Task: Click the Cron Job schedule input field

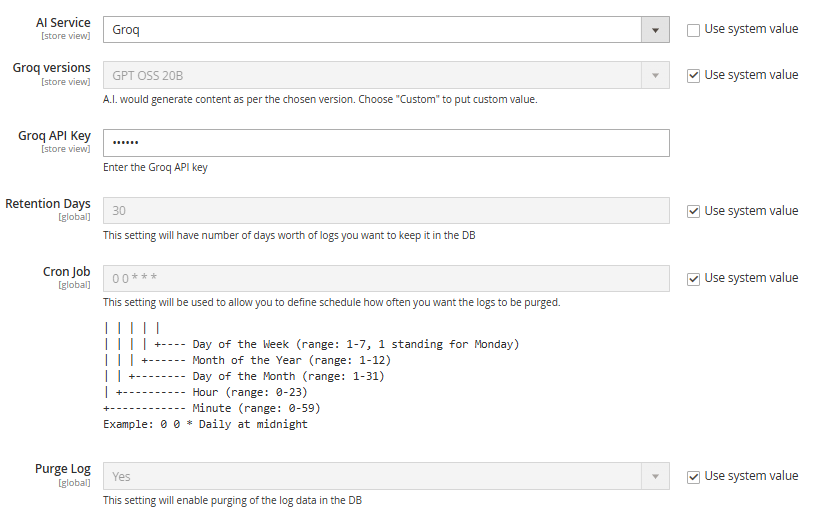Action: (386, 278)
